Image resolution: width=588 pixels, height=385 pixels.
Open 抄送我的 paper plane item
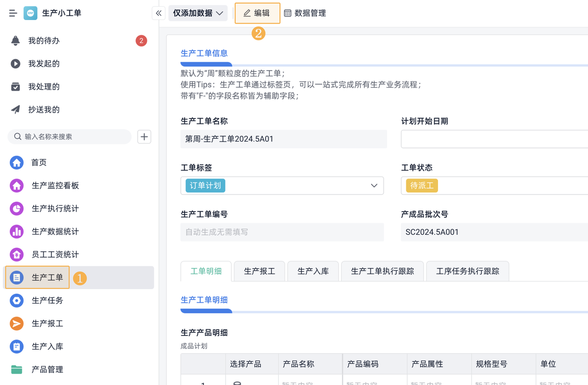pyautogui.click(x=44, y=110)
